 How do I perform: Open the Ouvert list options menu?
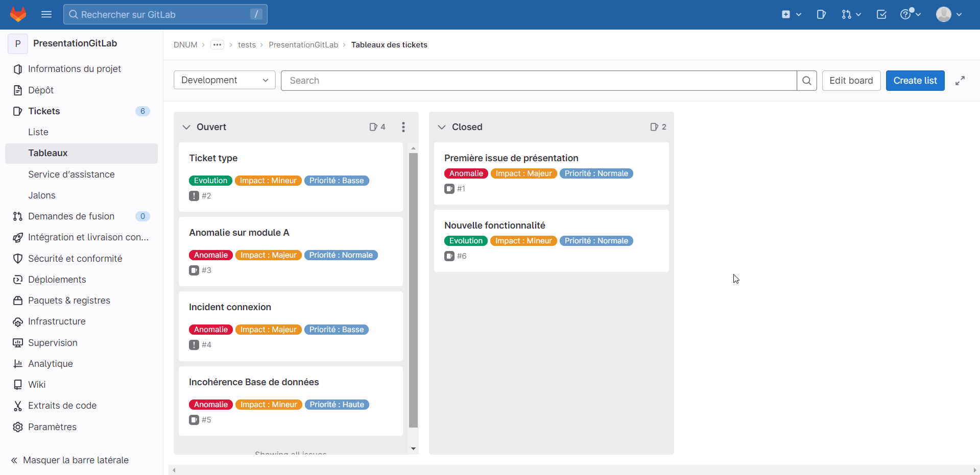click(403, 127)
